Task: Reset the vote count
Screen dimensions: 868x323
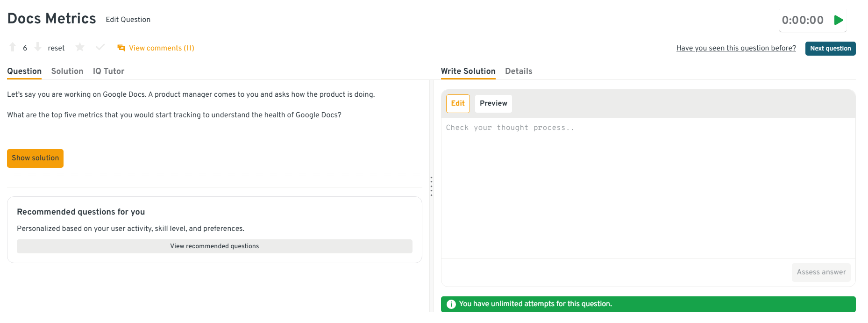Action: [x=56, y=48]
